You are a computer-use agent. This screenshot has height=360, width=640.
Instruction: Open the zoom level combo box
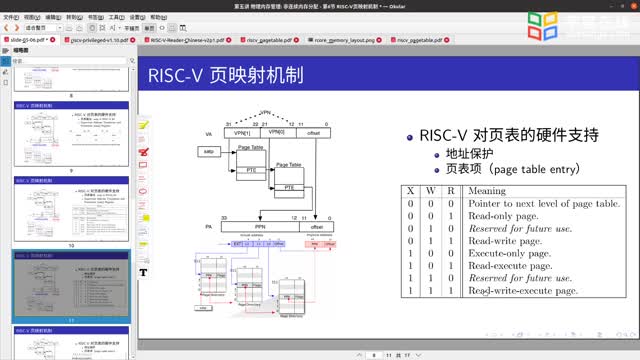pos(44,28)
